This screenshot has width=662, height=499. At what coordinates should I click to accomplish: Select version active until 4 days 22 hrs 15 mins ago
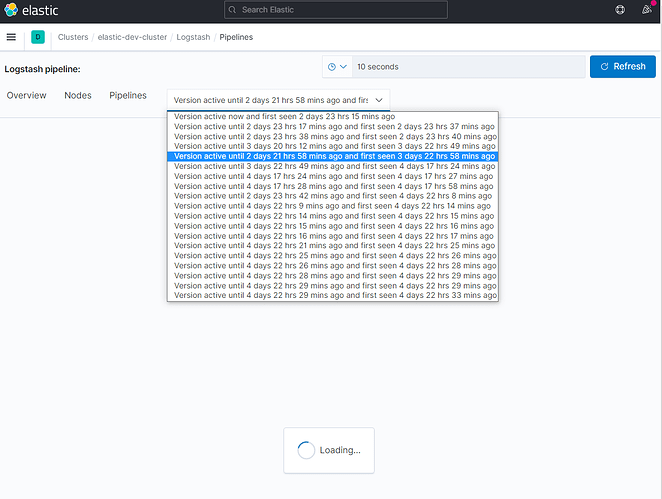tap(333, 226)
